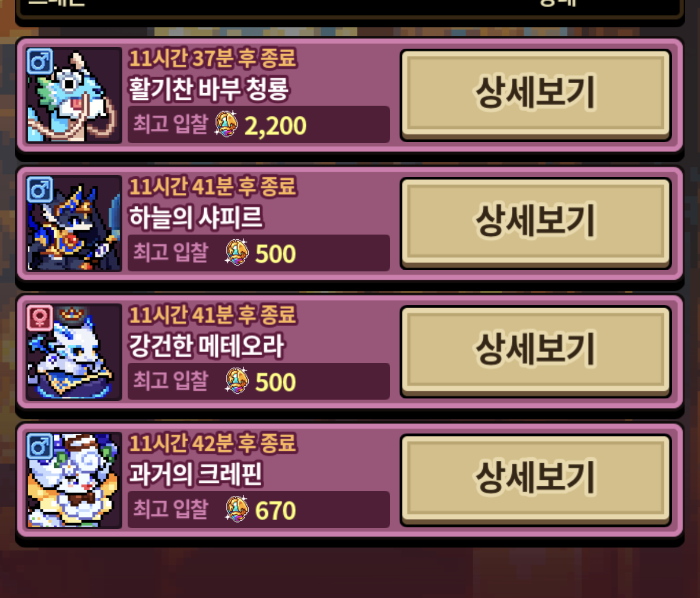The image size is (700, 598).
Task: Select the 하늘의 샤피르 dragon portrait
Action: tap(74, 223)
